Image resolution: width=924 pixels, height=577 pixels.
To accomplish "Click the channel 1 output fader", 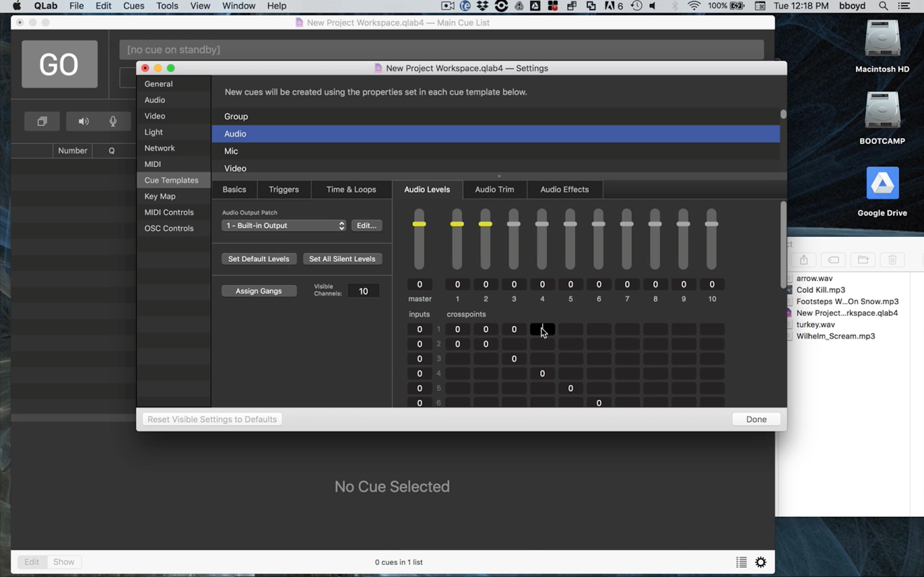I will [457, 224].
